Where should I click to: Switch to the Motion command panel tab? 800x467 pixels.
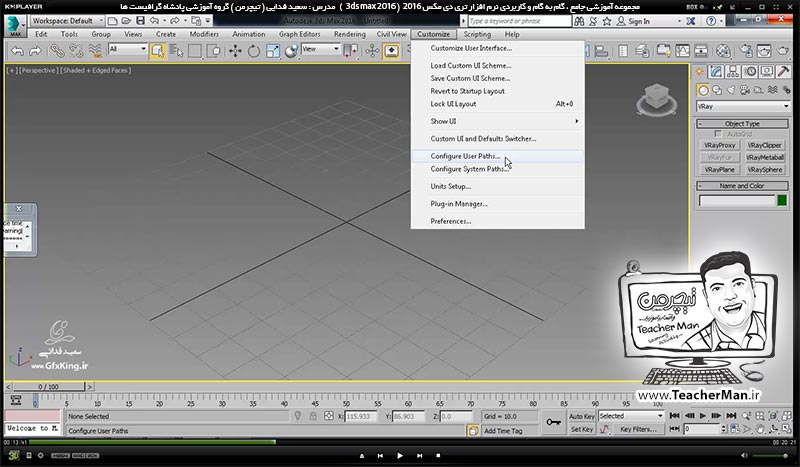coord(750,71)
